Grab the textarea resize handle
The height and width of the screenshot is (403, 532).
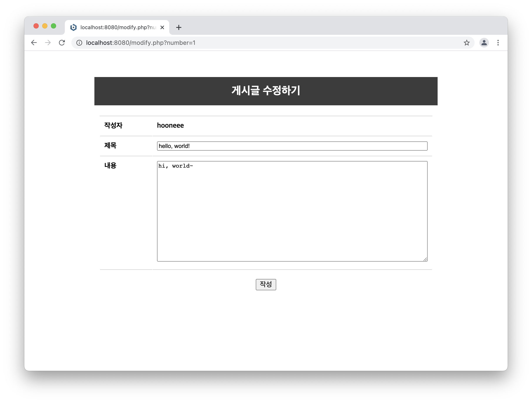(425, 259)
